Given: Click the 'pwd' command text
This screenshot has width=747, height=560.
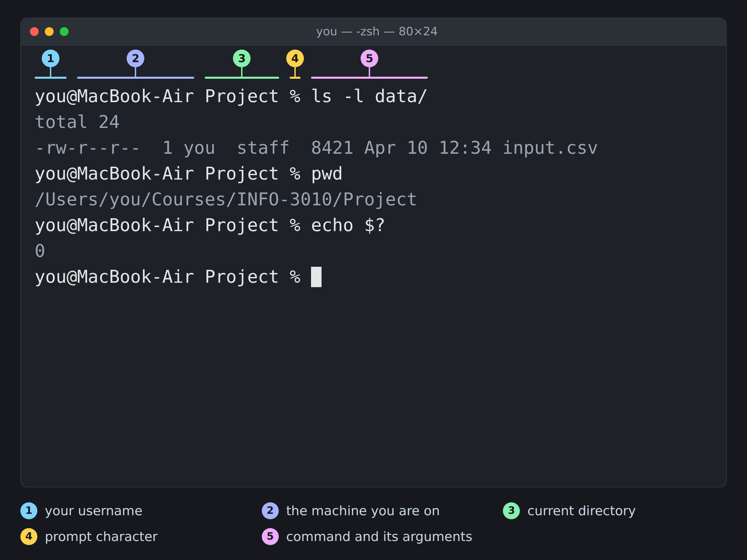Looking at the screenshot, I should [x=327, y=174].
